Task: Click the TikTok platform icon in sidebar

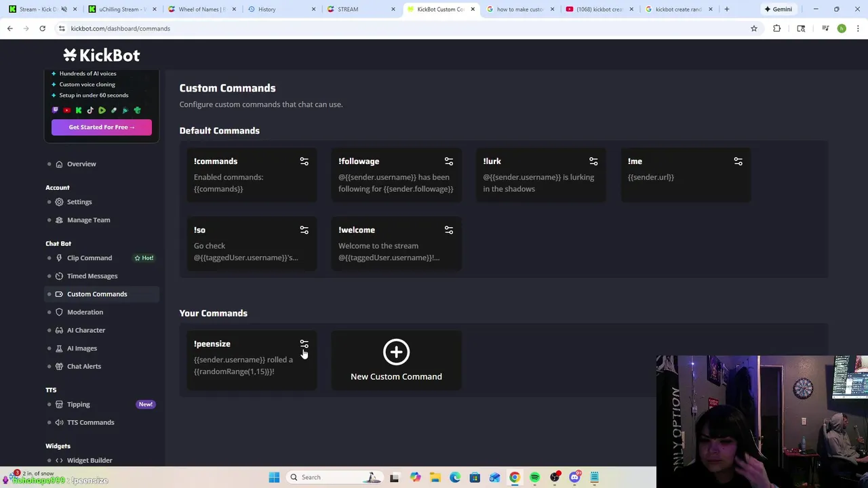Action: (x=90, y=110)
